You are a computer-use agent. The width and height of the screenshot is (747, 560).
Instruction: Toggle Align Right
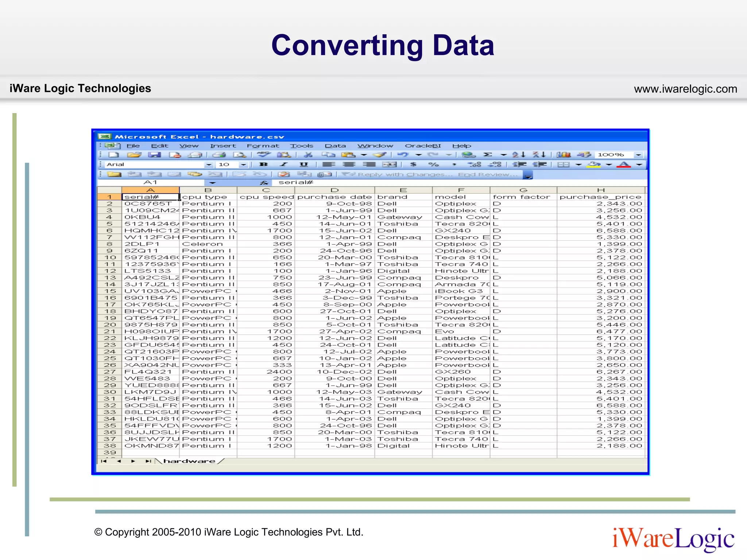coord(369,165)
